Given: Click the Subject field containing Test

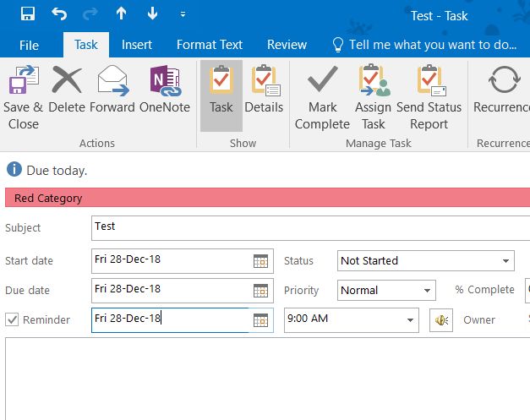Looking at the screenshot, I should (310, 228).
